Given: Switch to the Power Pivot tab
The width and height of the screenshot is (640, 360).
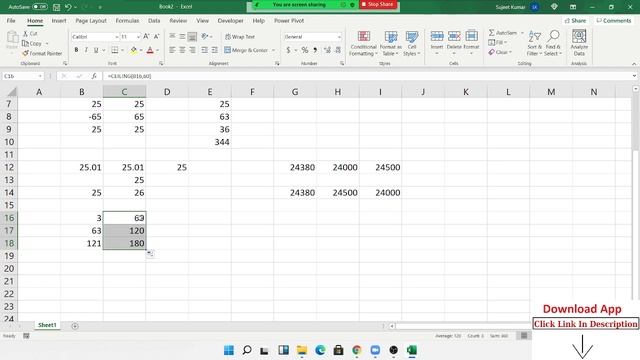Looking at the screenshot, I should pos(289,20).
